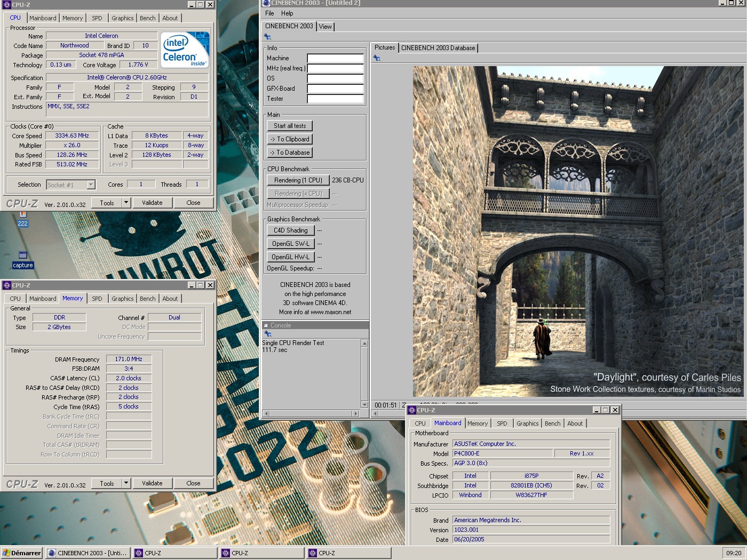Open the File menu in CINEBENCH
The width and height of the screenshot is (747, 560).
tap(269, 13)
